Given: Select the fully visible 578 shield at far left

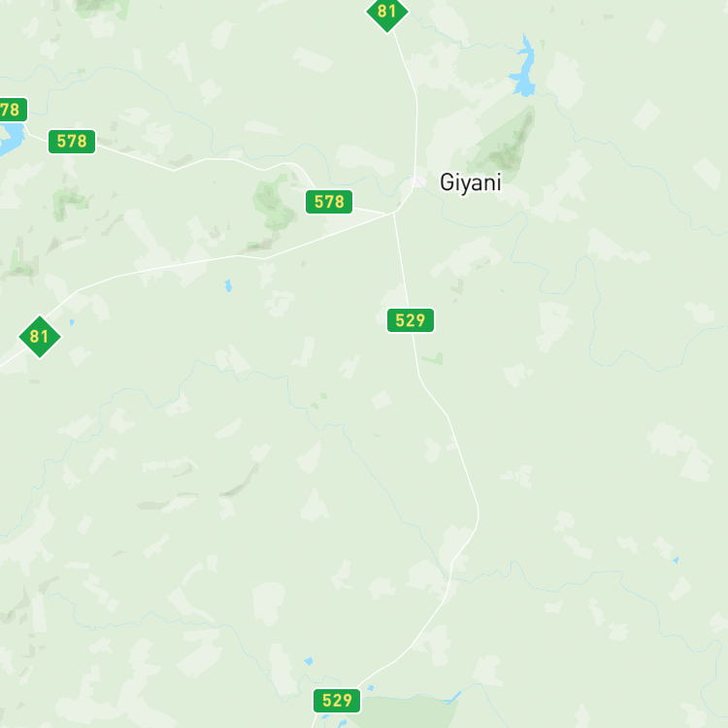Looking at the screenshot, I should [x=72, y=141].
